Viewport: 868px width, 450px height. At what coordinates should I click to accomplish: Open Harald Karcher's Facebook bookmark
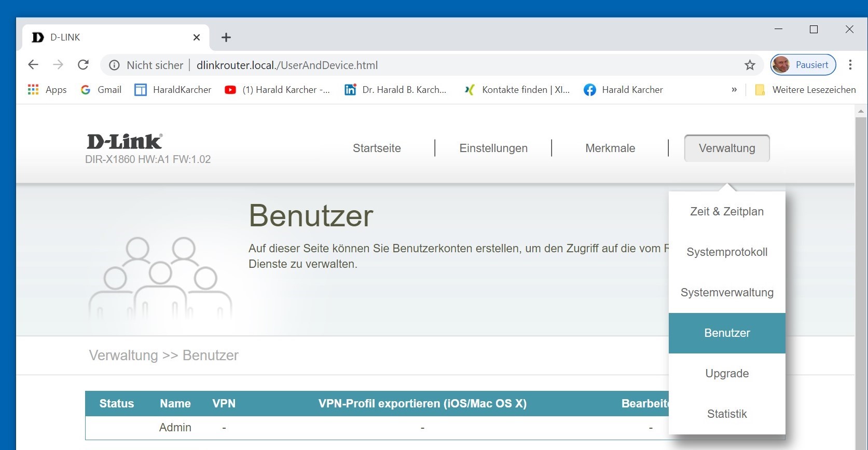point(623,90)
